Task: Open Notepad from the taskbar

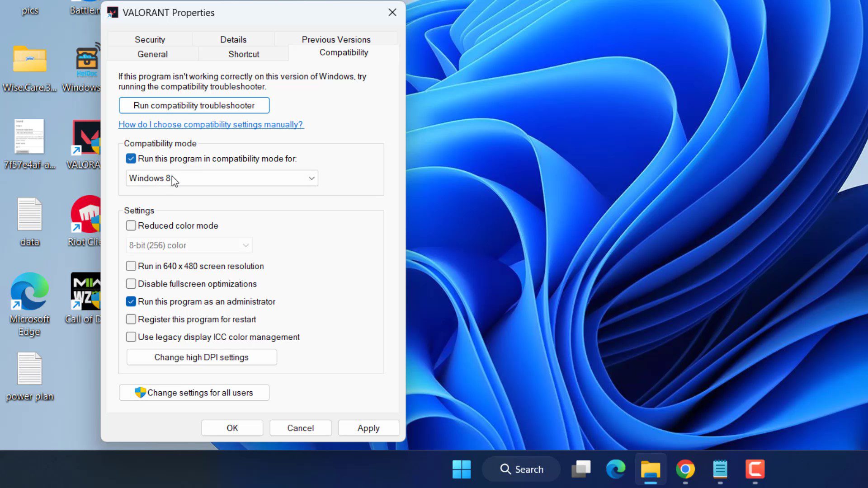Action: point(720,469)
